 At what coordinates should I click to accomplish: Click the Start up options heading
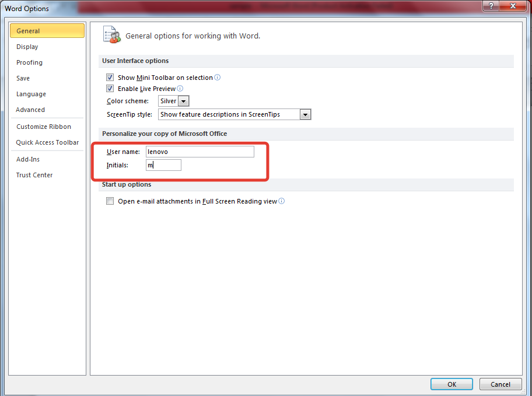[127, 185]
